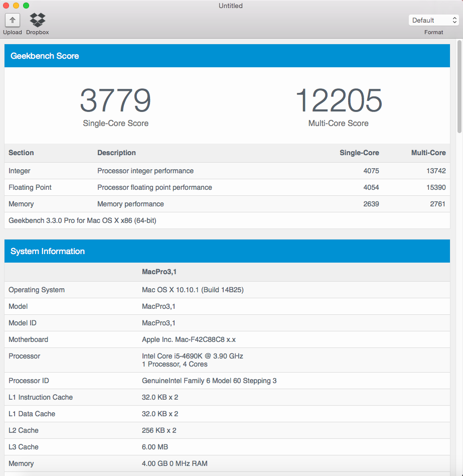463x476 pixels.
Task: Click the Processor label
Action: pos(24,356)
